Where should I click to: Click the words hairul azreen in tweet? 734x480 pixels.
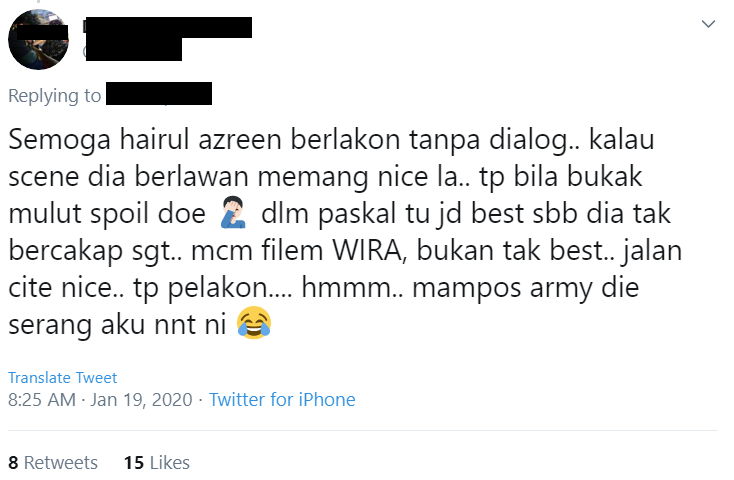pos(199,139)
